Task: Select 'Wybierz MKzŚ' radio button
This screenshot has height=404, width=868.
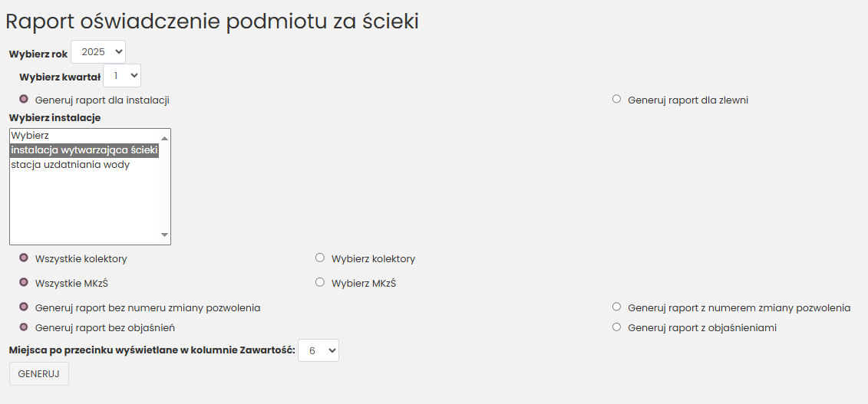Action: click(x=320, y=282)
